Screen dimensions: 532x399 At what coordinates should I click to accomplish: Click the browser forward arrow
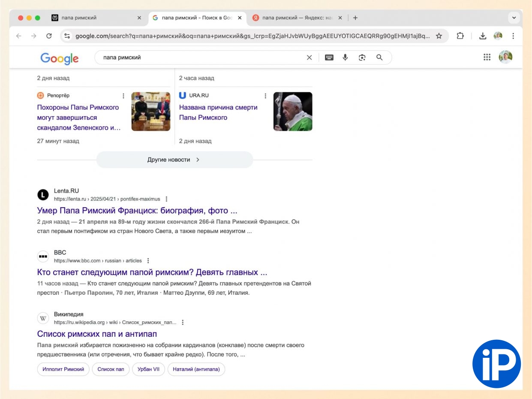pos(33,36)
